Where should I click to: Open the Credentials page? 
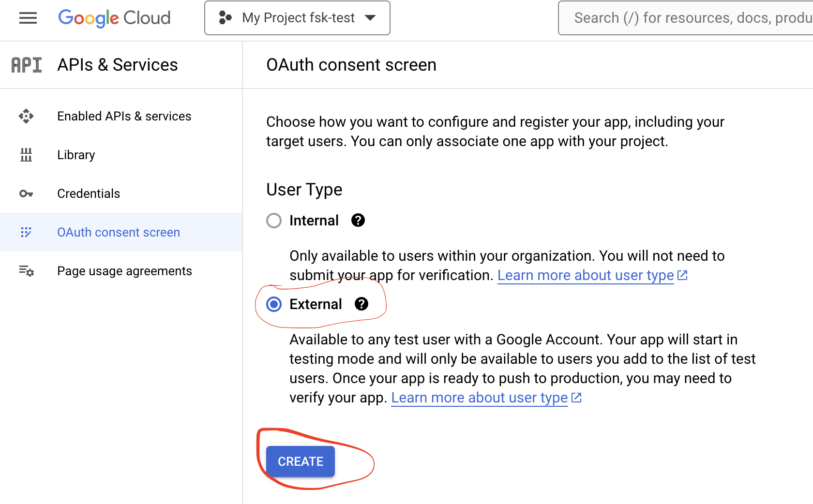click(89, 193)
